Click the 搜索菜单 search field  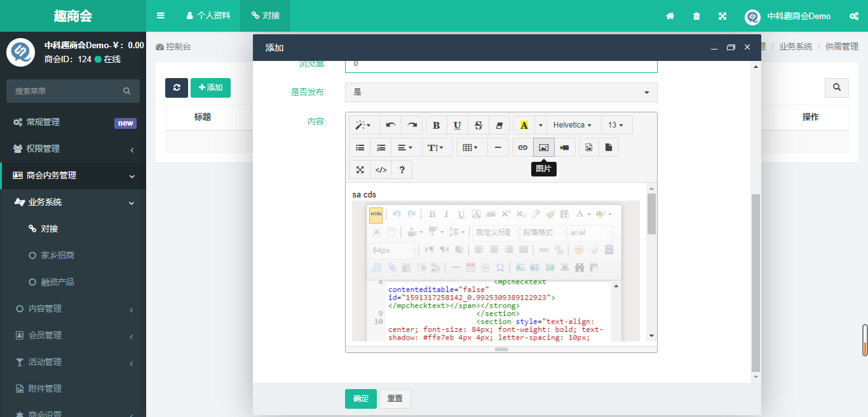pos(67,91)
